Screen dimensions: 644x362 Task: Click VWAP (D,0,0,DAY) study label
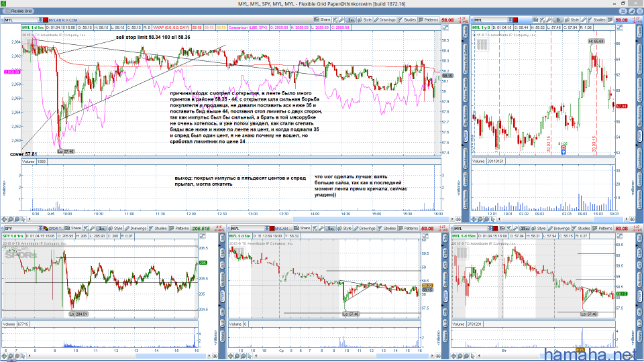point(171,27)
